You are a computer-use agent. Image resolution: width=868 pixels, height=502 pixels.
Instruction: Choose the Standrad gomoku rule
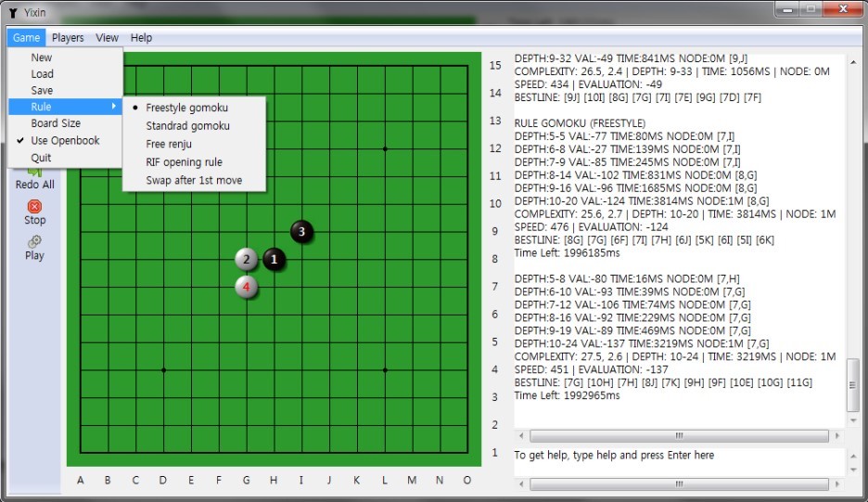[187, 125]
